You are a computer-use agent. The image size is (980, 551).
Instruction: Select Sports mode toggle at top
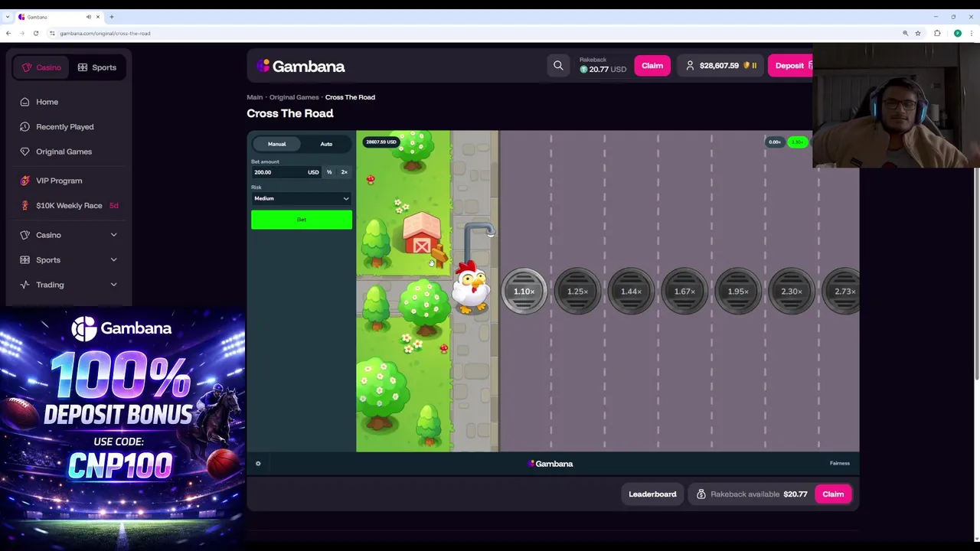(97, 67)
